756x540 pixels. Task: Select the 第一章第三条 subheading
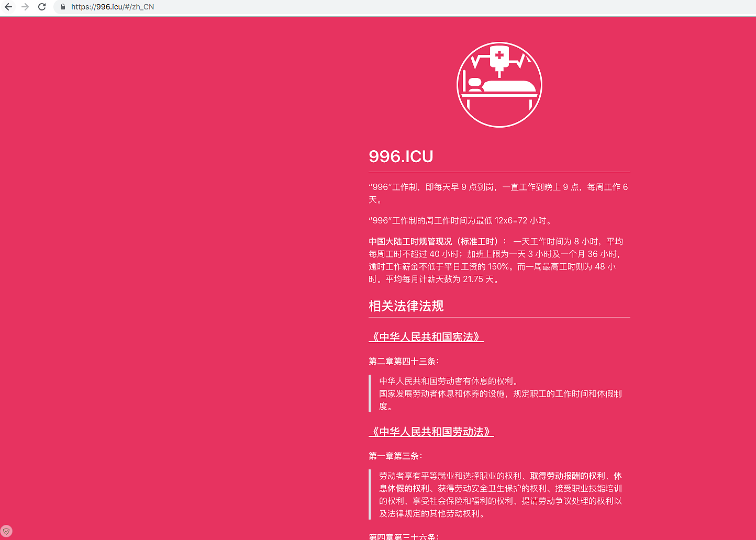click(395, 456)
